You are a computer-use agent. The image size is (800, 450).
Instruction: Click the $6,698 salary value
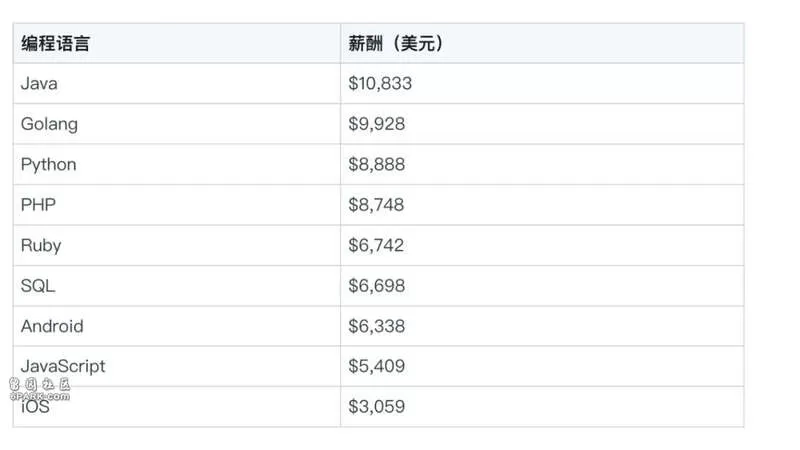tap(377, 286)
